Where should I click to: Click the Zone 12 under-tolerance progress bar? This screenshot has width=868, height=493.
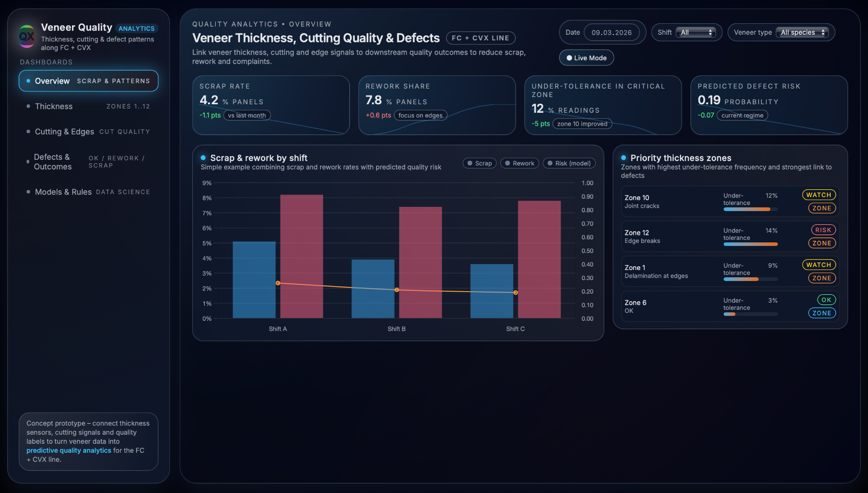pyautogui.click(x=750, y=244)
